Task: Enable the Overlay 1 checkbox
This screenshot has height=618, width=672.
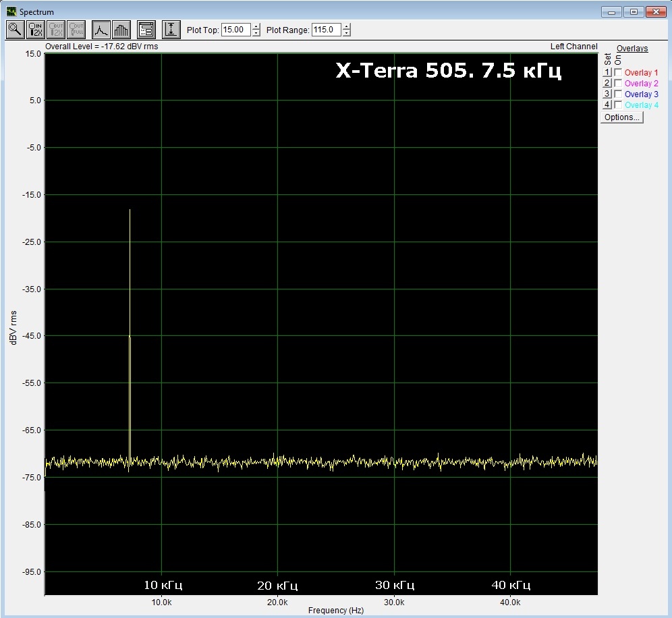Action: tap(618, 73)
